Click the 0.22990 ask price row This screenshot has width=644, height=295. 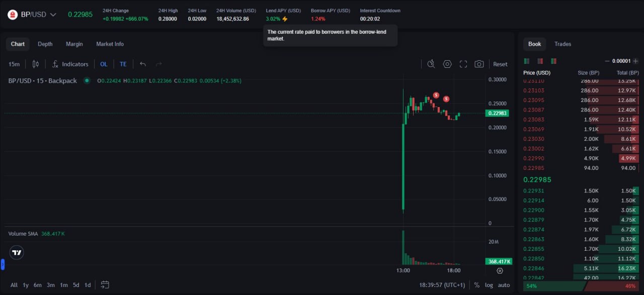point(581,158)
